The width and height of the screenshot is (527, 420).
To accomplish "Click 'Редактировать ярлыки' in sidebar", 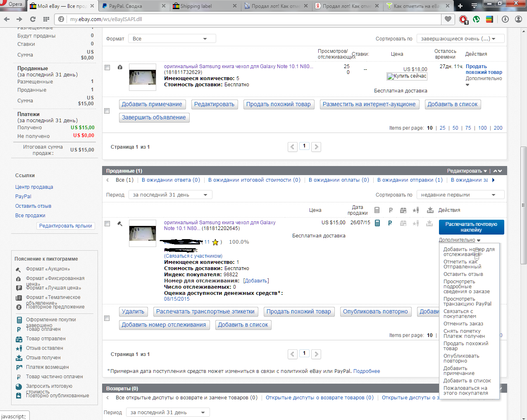I will click(x=66, y=226).
